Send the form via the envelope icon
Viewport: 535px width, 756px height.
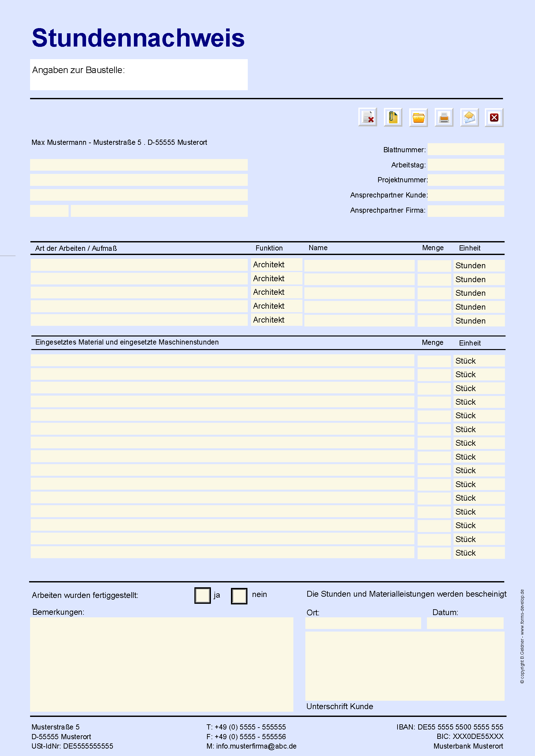click(469, 117)
